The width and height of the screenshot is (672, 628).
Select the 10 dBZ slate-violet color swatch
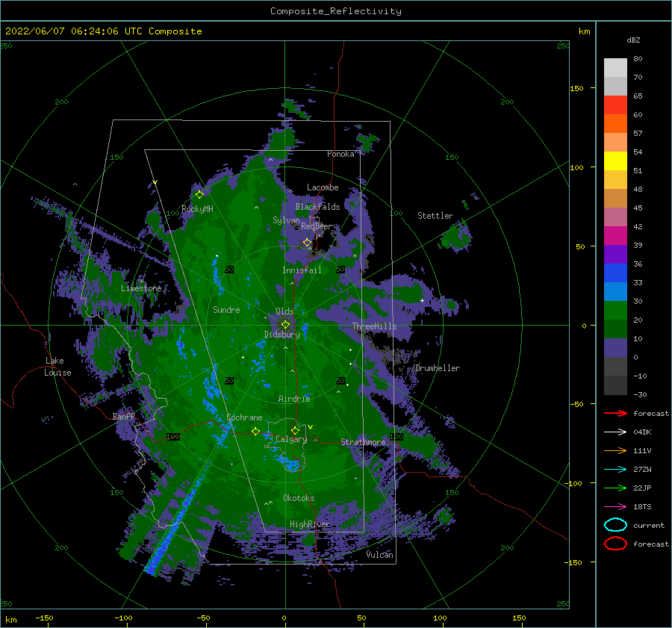coord(615,348)
